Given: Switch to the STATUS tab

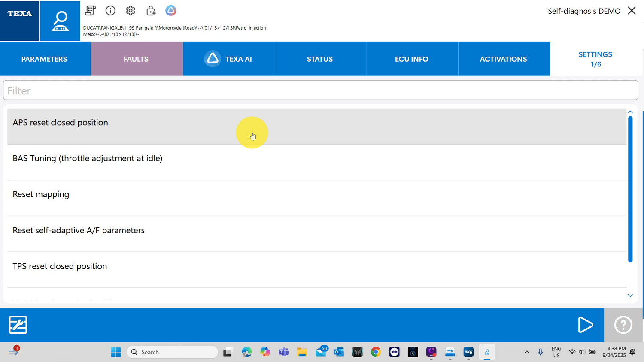Looking at the screenshot, I should point(320,59).
